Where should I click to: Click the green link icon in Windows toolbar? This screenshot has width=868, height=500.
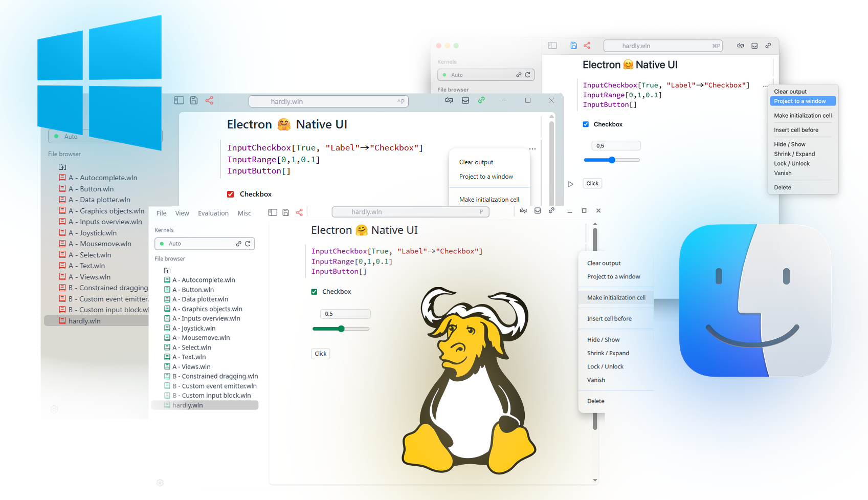481,100
